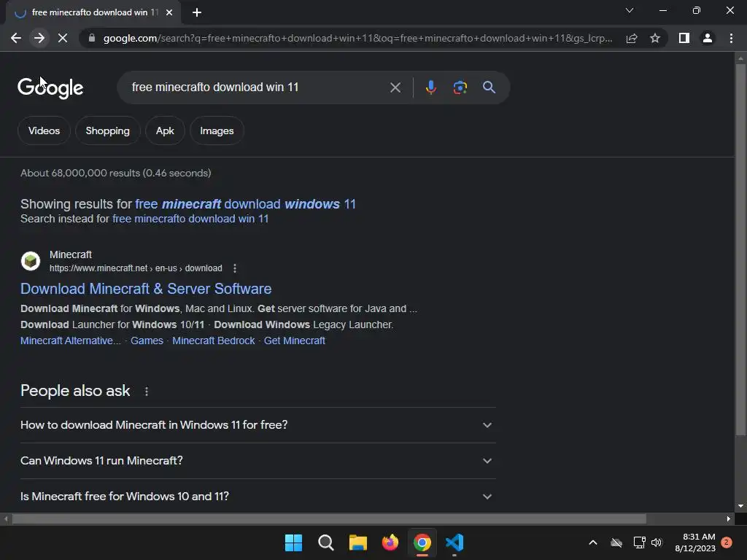Filter results by Shopping
The image size is (747, 560).
[x=108, y=131]
